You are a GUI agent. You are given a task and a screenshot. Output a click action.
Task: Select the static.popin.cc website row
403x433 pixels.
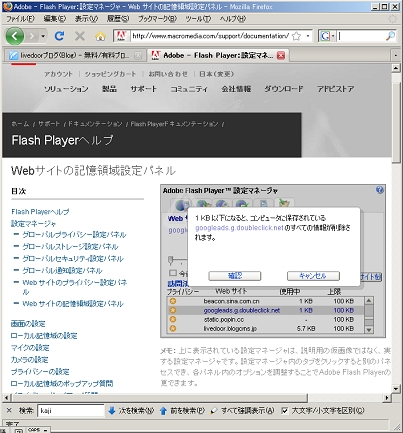(266, 319)
